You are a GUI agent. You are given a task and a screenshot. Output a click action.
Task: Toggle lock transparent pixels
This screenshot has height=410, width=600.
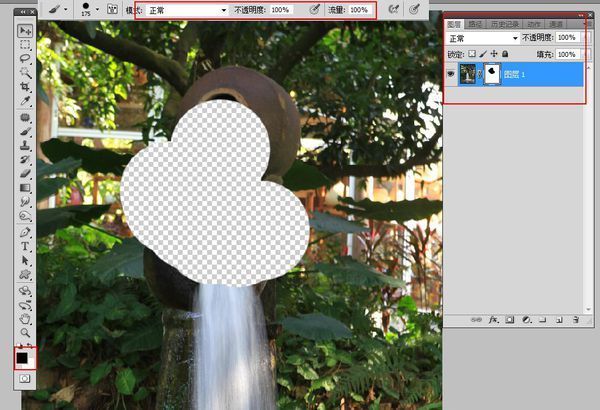(472, 53)
